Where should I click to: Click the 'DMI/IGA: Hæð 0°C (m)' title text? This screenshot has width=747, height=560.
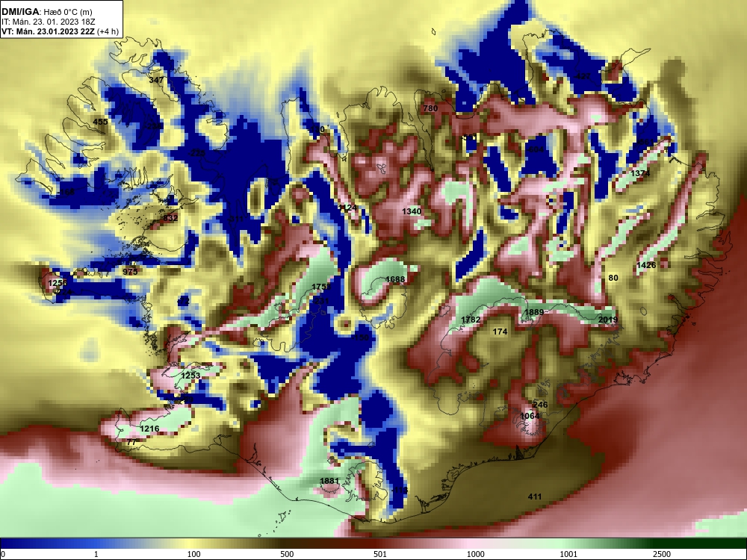[46, 13]
